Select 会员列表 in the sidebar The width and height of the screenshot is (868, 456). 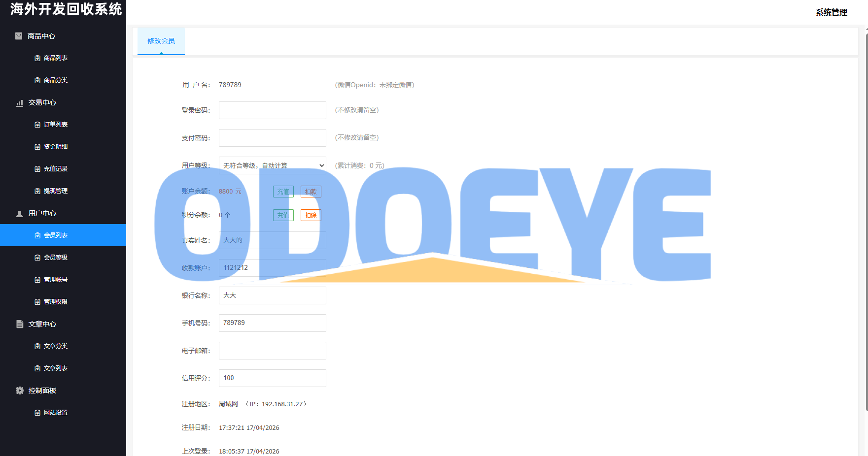tap(63, 235)
